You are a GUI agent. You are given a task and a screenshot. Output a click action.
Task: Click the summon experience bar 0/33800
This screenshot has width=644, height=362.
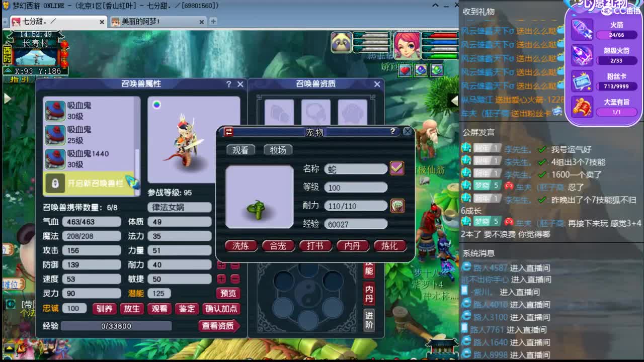tap(116, 326)
